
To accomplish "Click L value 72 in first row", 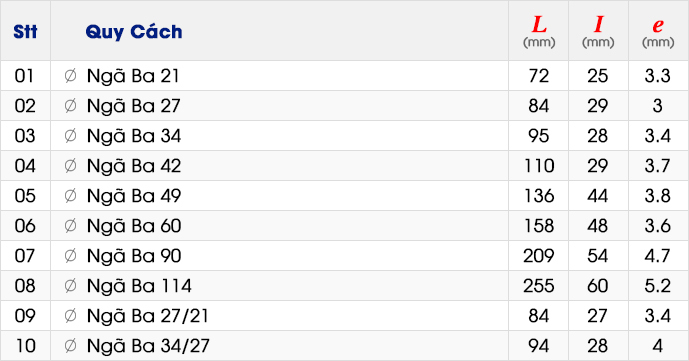I will (x=539, y=76).
